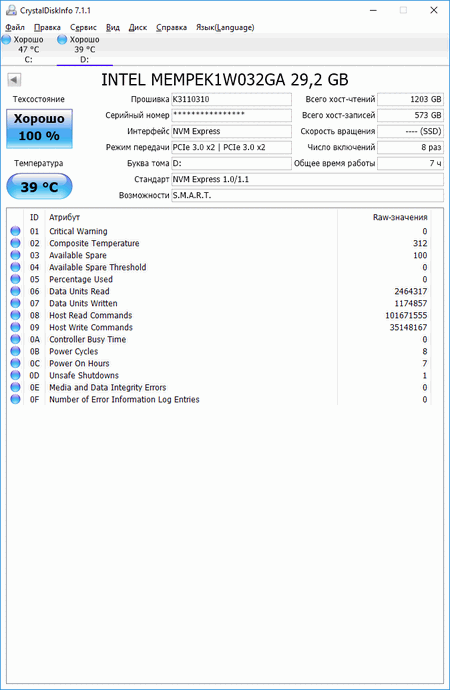Click the status orb for Data Units Written
This screenshot has width=450, height=690.
15,303
